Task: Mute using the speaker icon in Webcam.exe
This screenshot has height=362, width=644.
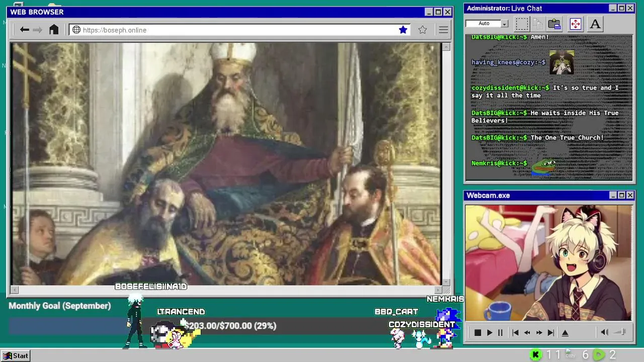Action: tap(605, 332)
